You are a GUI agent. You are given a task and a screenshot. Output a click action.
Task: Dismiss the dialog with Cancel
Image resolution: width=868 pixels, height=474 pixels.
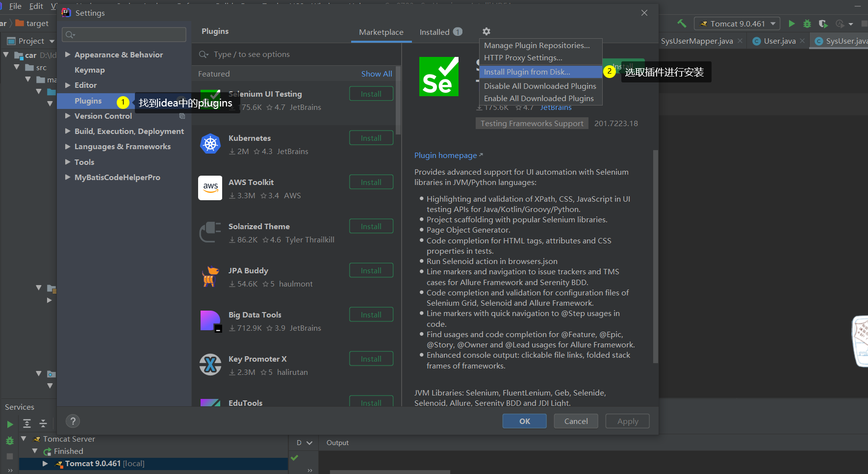pyautogui.click(x=576, y=421)
